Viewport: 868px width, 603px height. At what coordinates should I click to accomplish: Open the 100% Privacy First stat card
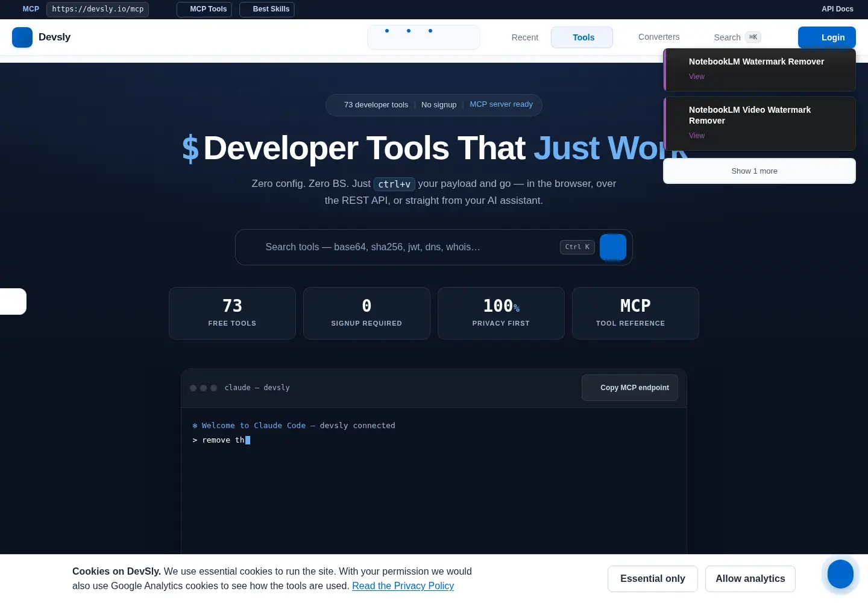[x=501, y=313]
